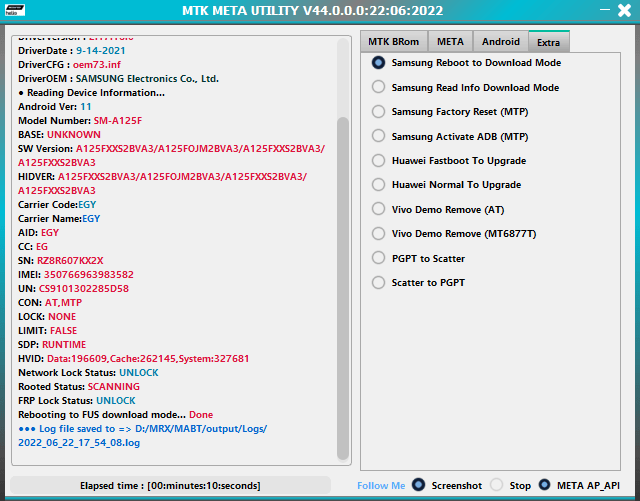The height and width of the screenshot is (501, 640).
Task: Click the DriverOEM SAMSUNG Electronics line
Action: click(x=118, y=79)
